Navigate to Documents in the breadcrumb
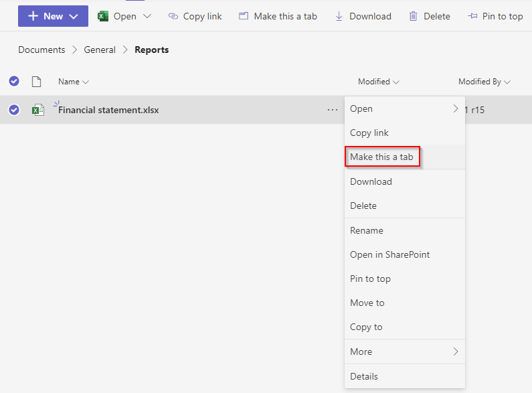532x393 pixels. click(41, 50)
